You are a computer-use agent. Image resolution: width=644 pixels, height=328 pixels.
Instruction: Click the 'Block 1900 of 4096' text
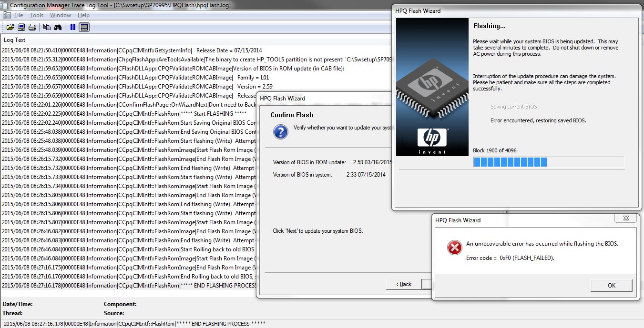tap(495, 150)
